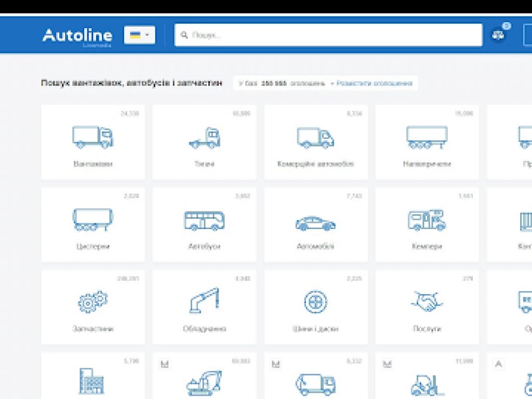The width and height of the screenshot is (532, 399).
Task: Select the gears icon for Запчастини
Action: coord(92,302)
